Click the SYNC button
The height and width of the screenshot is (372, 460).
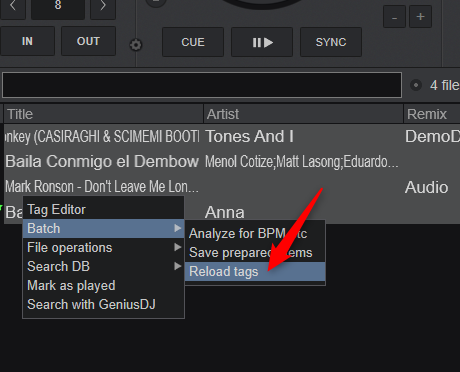(331, 42)
